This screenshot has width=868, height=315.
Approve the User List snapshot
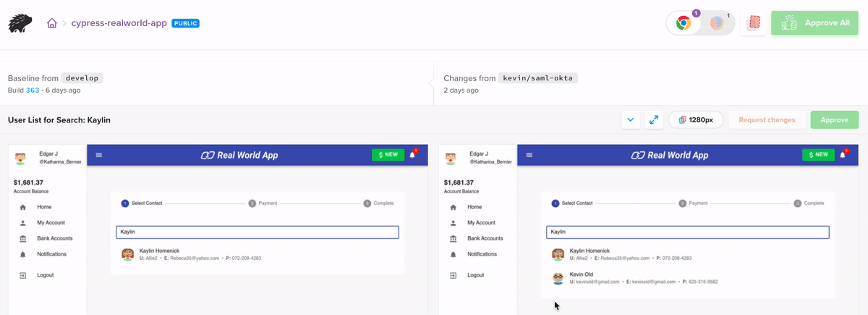834,120
